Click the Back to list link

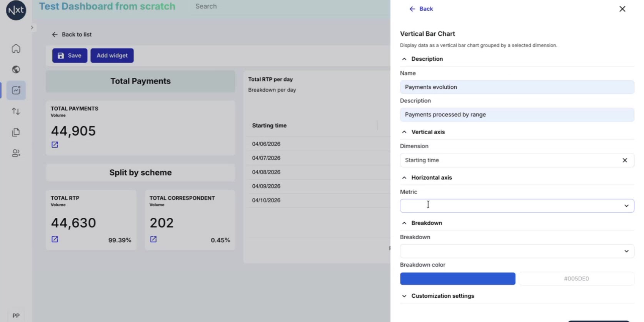coord(72,35)
